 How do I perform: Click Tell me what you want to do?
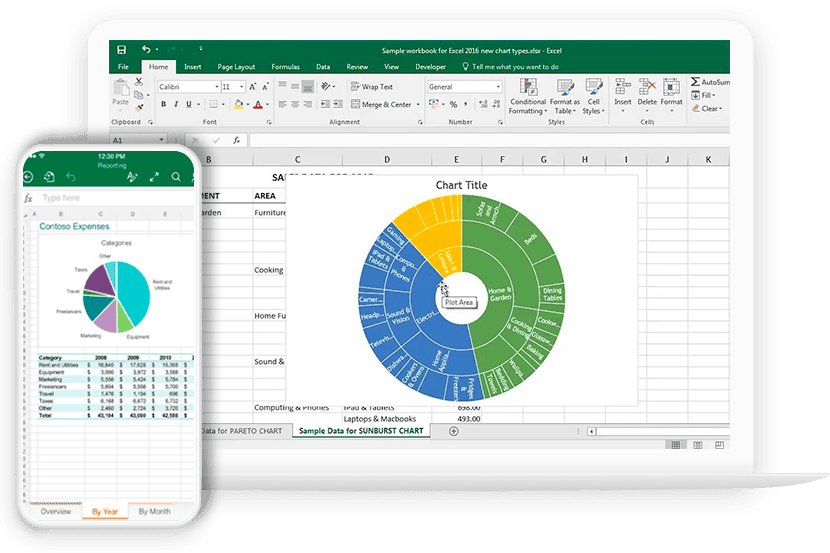510,67
